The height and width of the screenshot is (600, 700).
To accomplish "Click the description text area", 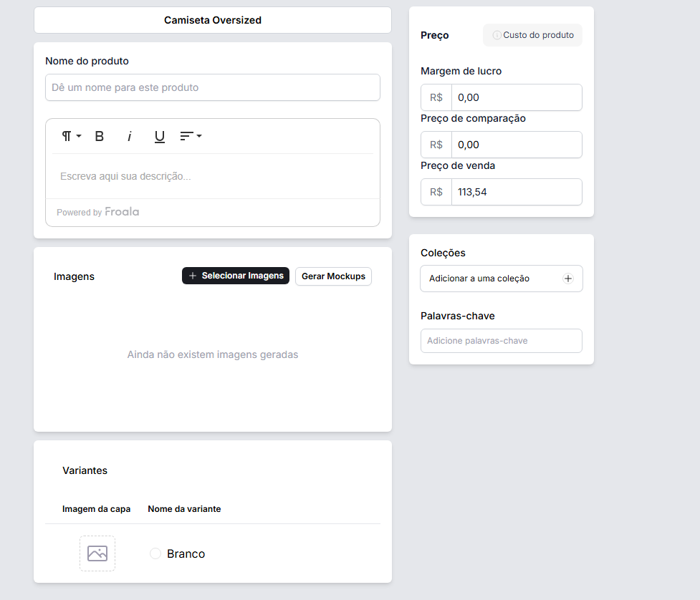I will click(x=213, y=176).
